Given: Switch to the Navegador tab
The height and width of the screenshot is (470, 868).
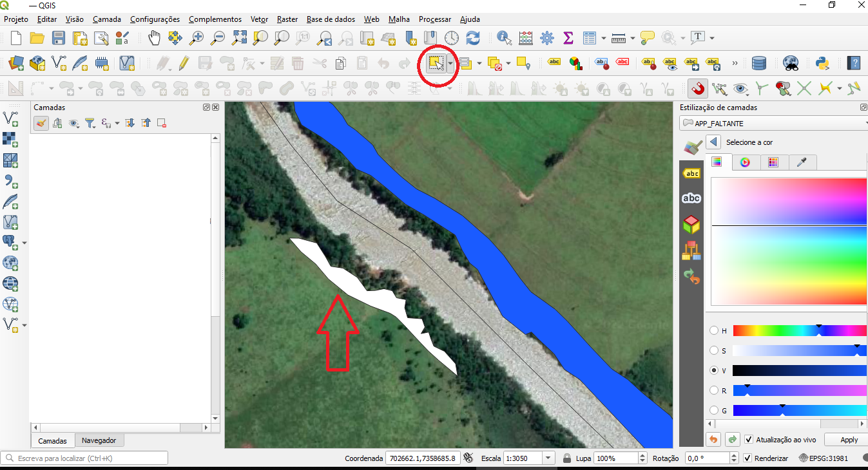Looking at the screenshot, I should pos(99,440).
